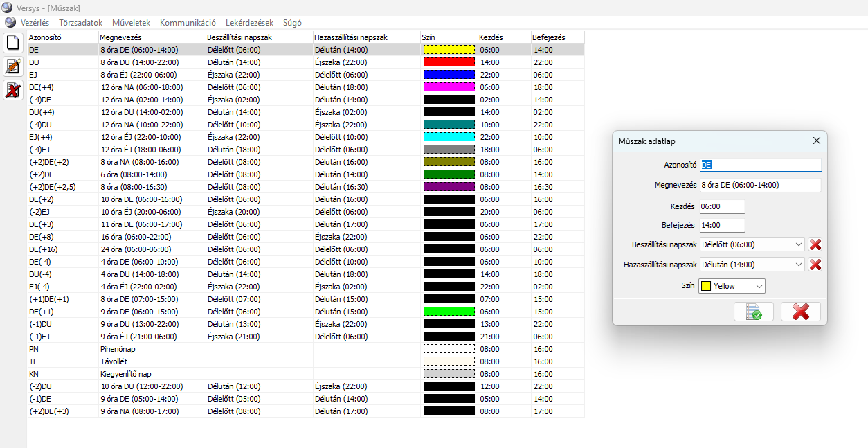Clear the Beszállítási napszak field with red X
This screenshot has width=868, height=448.
tap(815, 244)
